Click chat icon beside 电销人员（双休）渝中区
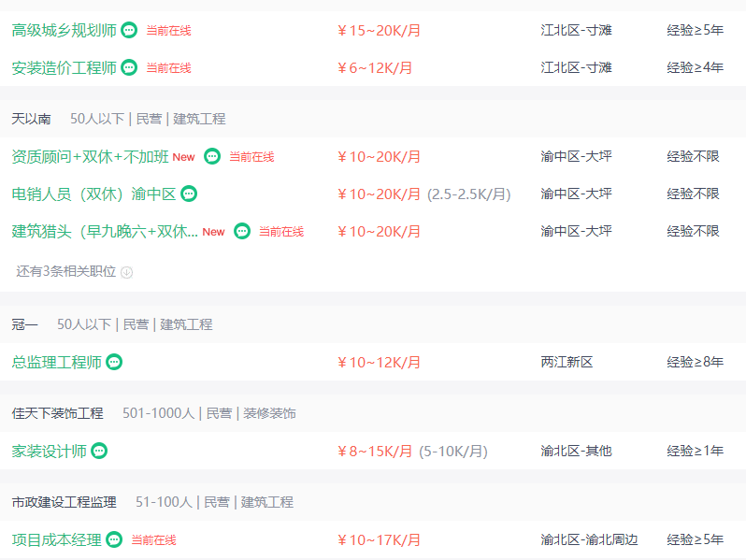746x560 pixels. (x=189, y=194)
